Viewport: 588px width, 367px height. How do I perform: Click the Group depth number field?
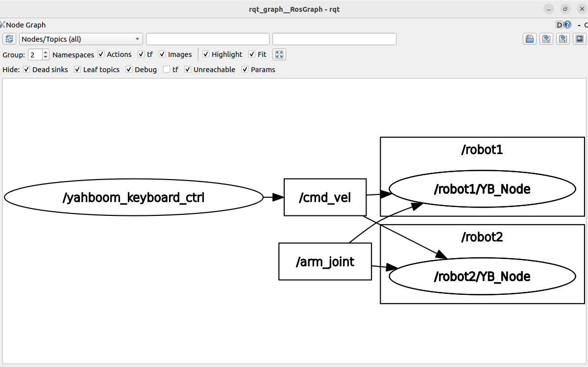point(35,54)
